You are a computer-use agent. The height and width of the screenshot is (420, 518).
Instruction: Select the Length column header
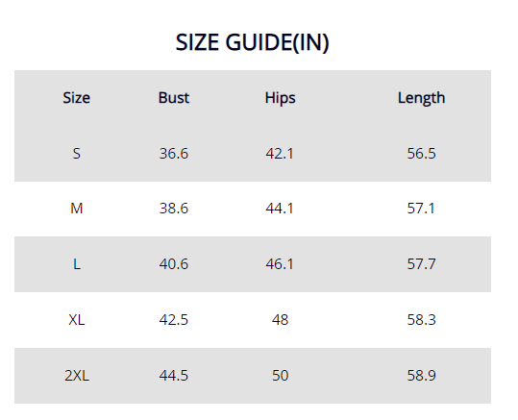pyautogui.click(x=421, y=98)
